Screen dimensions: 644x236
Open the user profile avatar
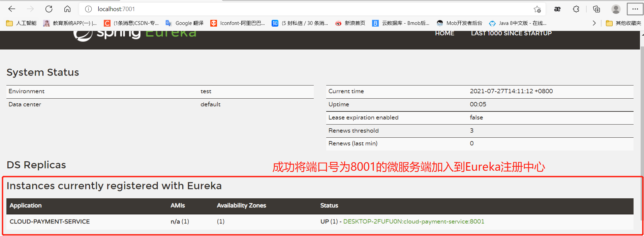(x=616, y=9)
